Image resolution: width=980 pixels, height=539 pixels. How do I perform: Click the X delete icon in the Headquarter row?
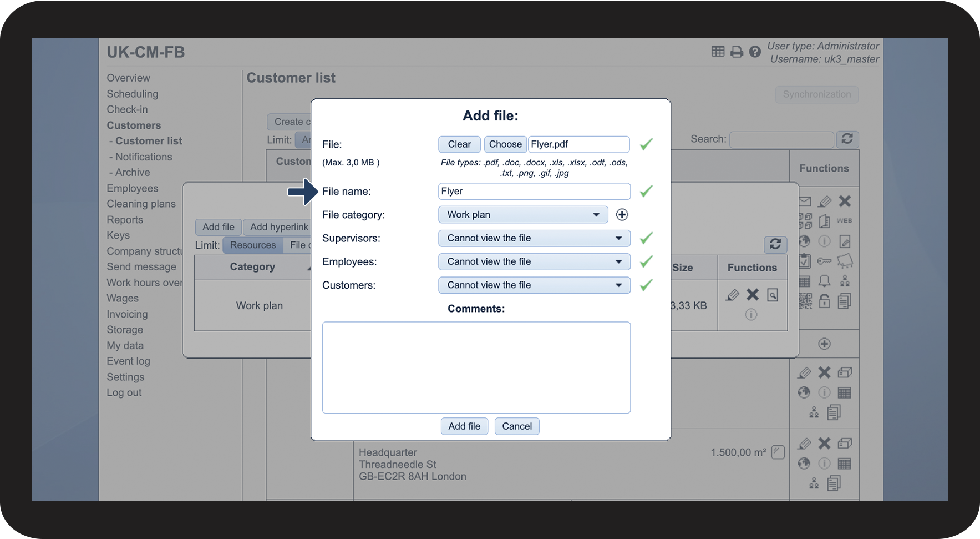[825, 444]
